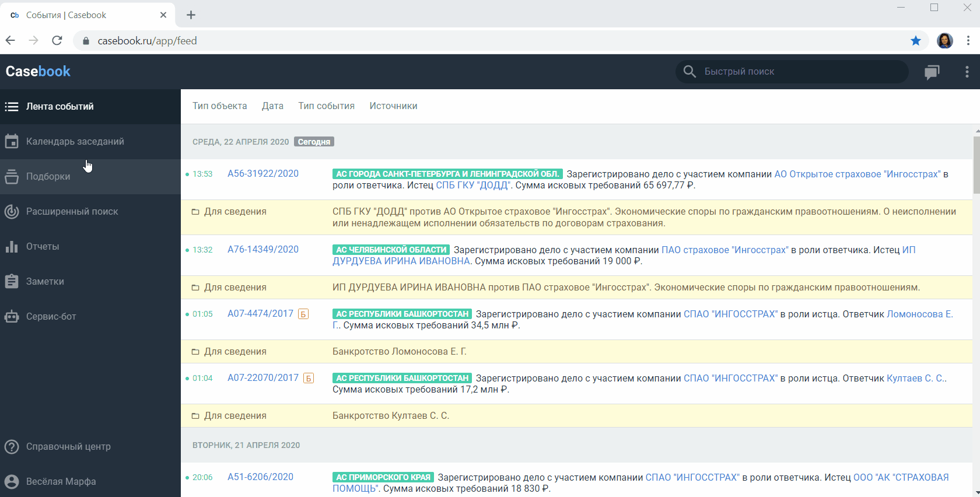Toggle the bookmark star in address bar
The height and width of the screenshot is (497, 980).
coord(916,40)
